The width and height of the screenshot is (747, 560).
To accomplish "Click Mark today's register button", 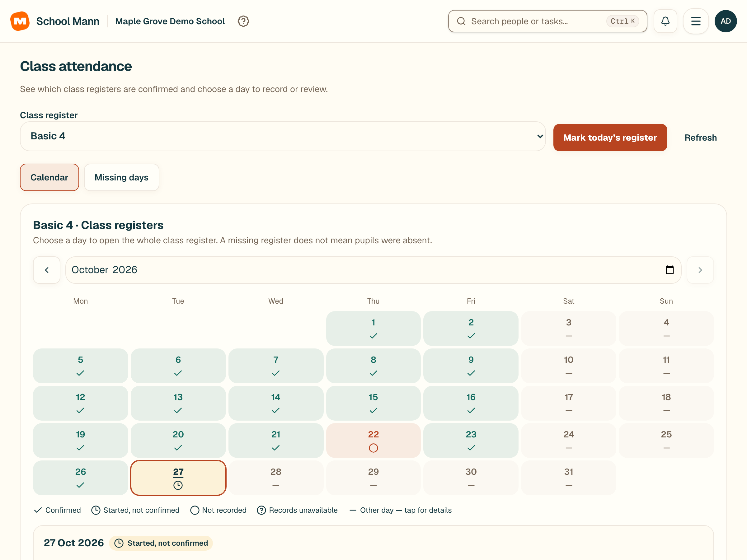I will coord(610,138).
